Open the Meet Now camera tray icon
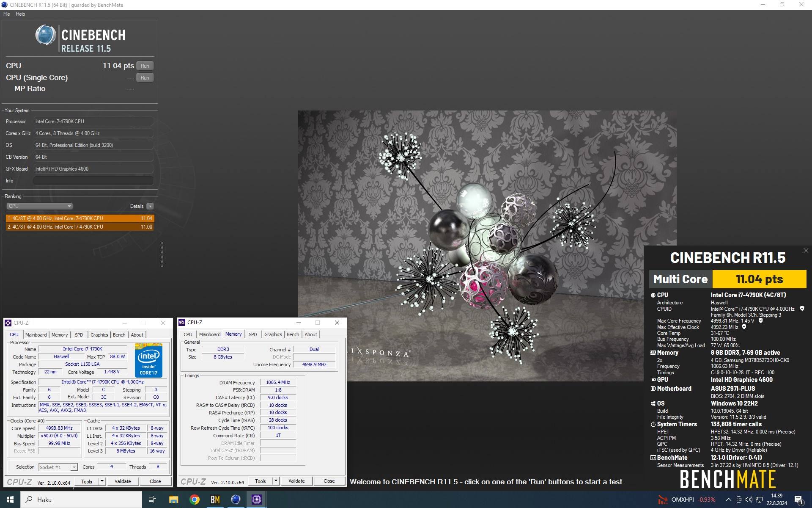Viewport: 812px width, 508px height. coord(739,500)
